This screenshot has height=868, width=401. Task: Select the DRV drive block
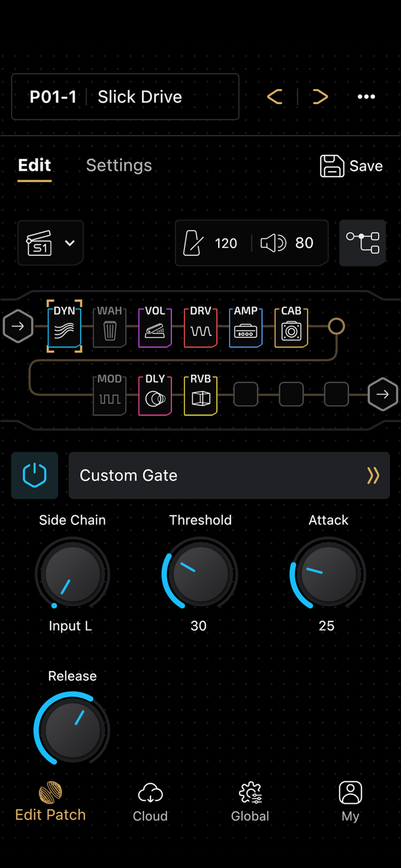point(201,326)
